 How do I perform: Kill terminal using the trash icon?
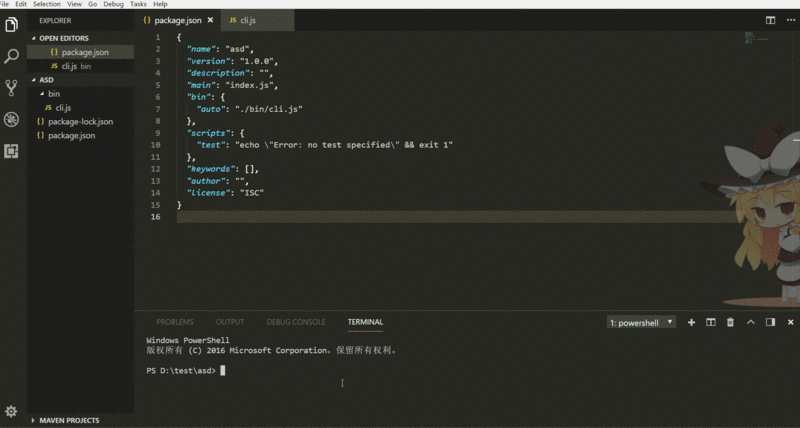pos(730,322)
